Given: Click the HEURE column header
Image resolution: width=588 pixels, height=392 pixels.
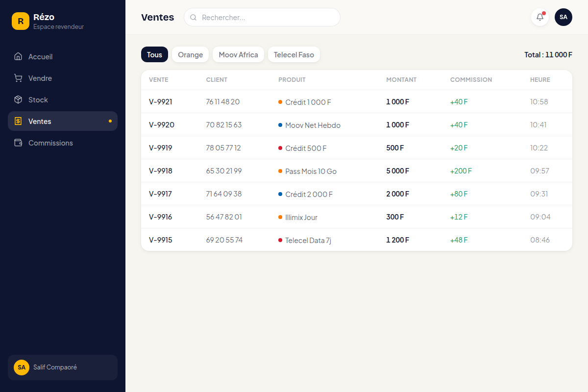Looking at the screenshot, I should pyautogui.click(x=540, y=80).
